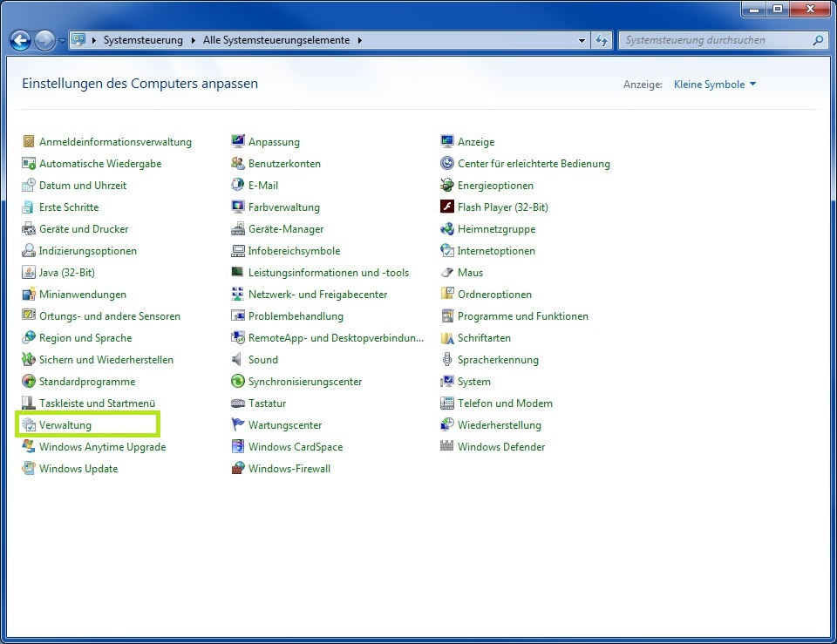Click the Datum und Uhrzeit clock icon
Screen dimensions: 837x644
coord(28,185)
